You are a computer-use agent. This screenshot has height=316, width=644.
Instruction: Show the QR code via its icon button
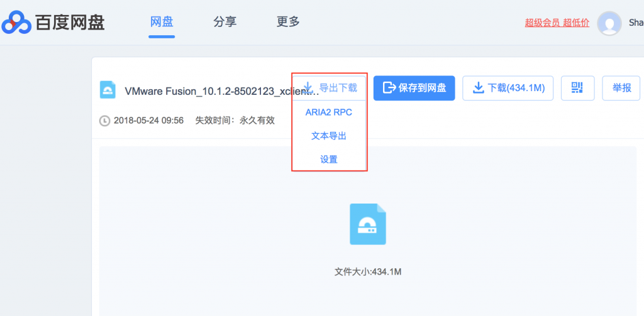577,88
